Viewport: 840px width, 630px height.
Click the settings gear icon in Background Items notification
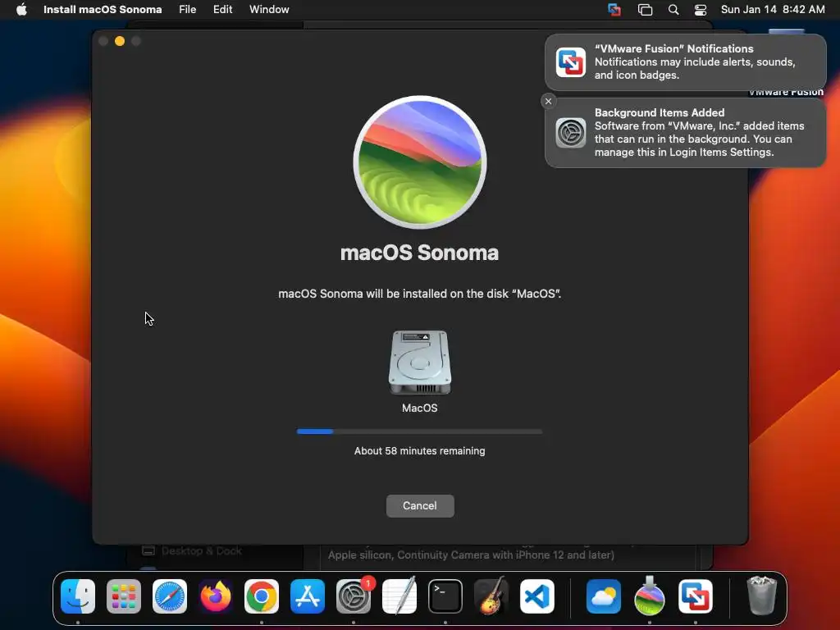571,133
